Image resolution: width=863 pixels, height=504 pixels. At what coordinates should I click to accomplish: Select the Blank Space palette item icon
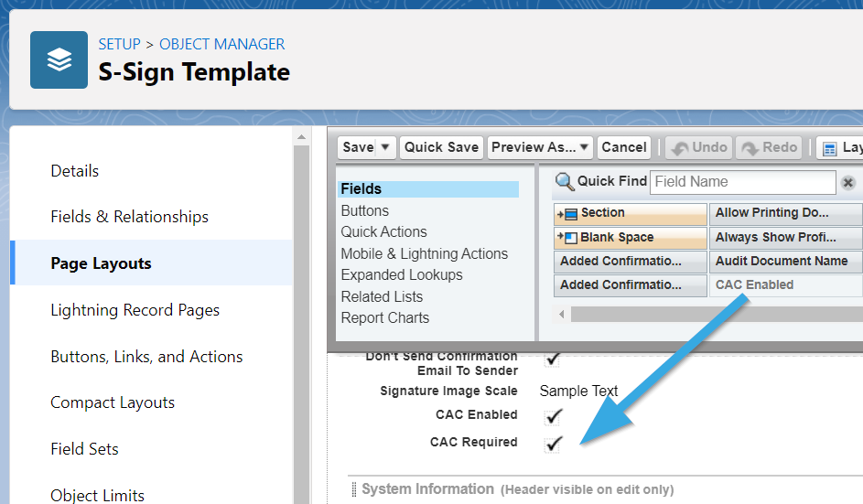tap(566, 238)
